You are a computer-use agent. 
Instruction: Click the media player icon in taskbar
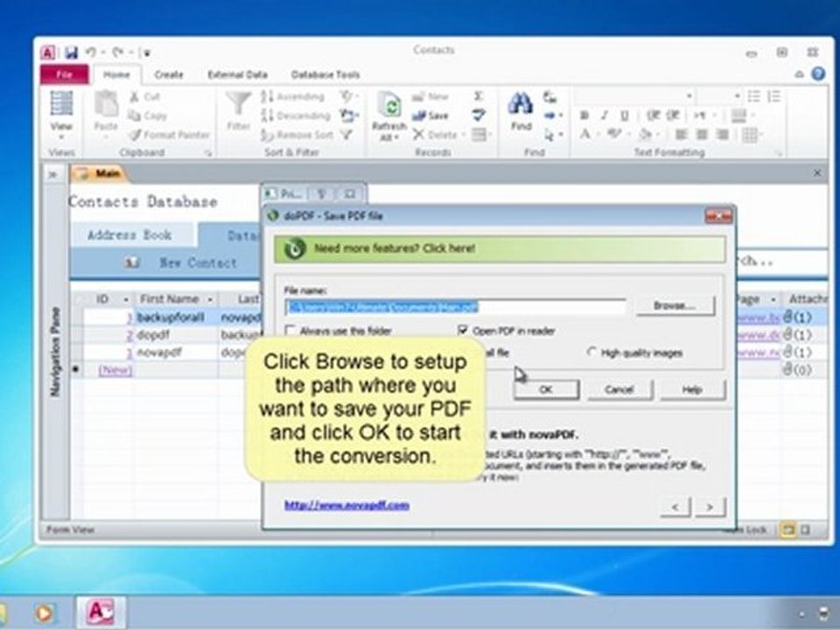point(44,612)
